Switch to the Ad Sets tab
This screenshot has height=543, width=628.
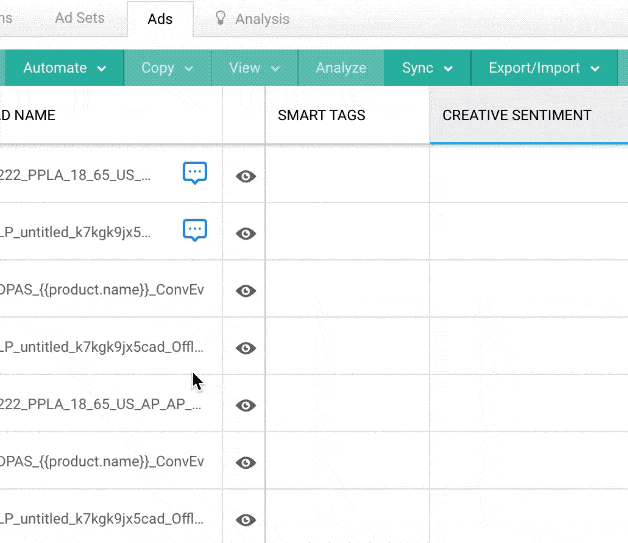(x=79, y=18)
